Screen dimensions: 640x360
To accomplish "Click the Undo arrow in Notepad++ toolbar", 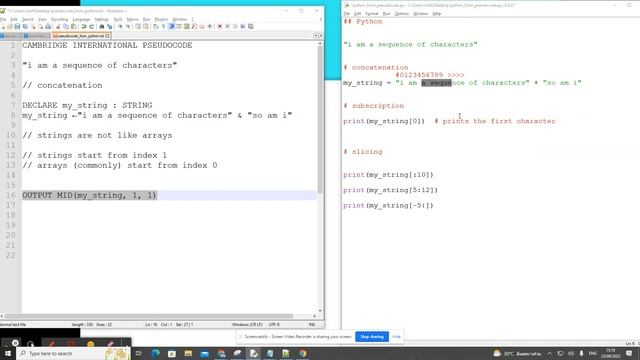I will [x=84, y=27].
